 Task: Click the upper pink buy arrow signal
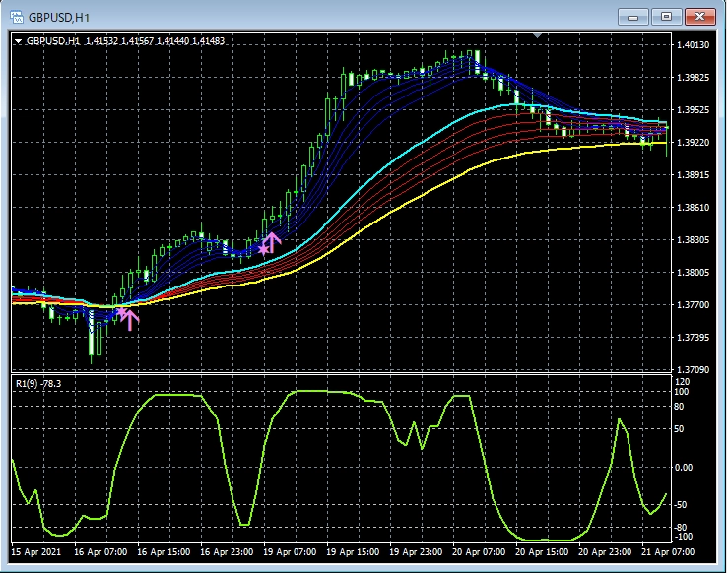(272, 240)
